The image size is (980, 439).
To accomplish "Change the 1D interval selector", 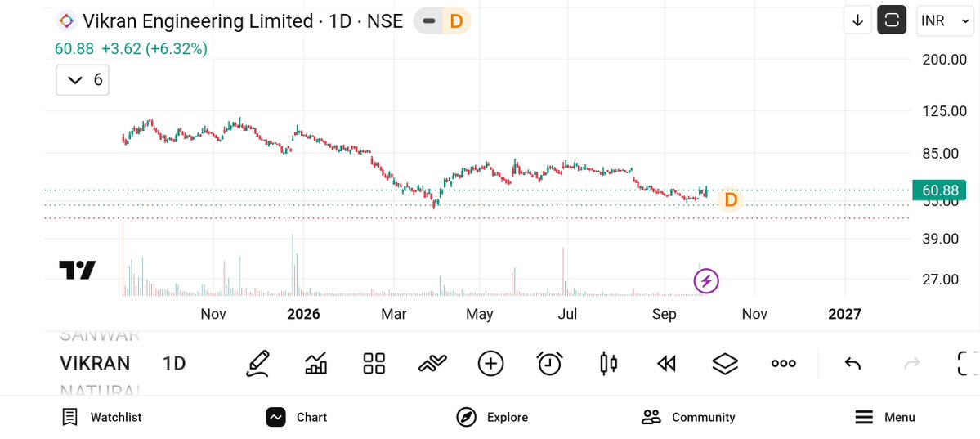I will (x=174, y=363).
